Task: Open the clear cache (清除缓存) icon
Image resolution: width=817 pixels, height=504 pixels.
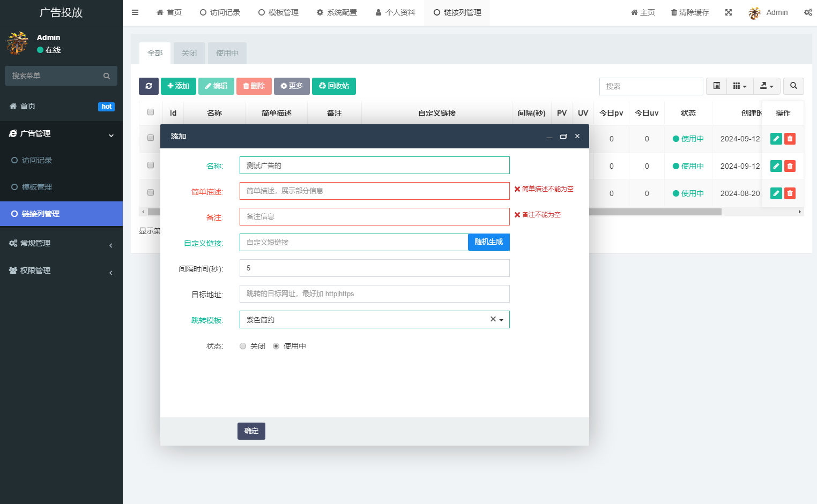Action: 689,12
